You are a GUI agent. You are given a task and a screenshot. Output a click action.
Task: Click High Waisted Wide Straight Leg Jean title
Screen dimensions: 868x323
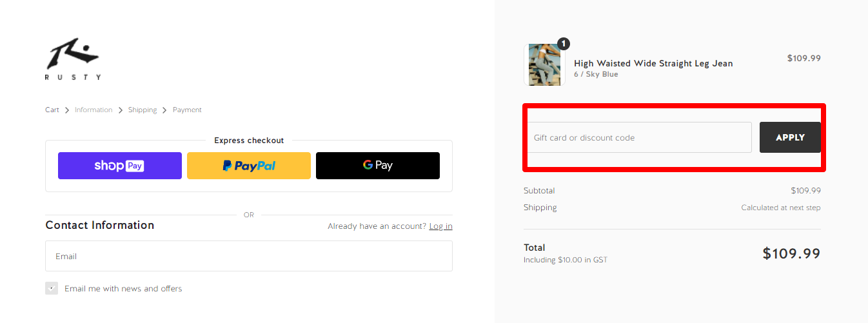[x=653, y=63]
